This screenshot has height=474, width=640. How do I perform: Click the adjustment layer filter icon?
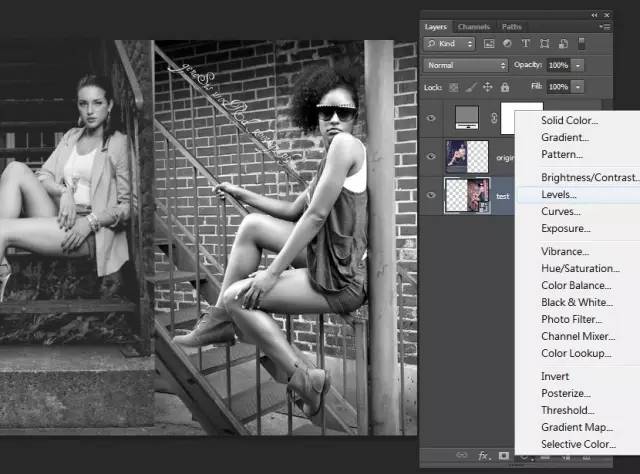(507, 44)
